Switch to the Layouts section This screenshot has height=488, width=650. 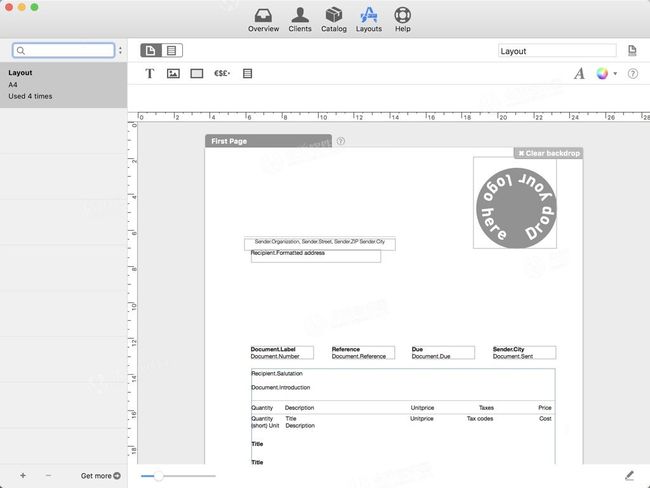[369, 19]
